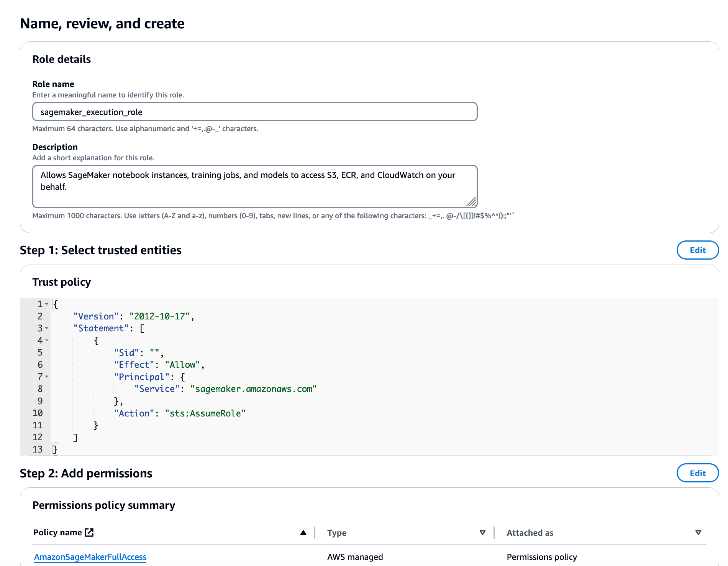The width and height of the screenshot is (728, 566).
Task: Click the Attached as column header
Action: pyautogui.click(x=530, y=533)
